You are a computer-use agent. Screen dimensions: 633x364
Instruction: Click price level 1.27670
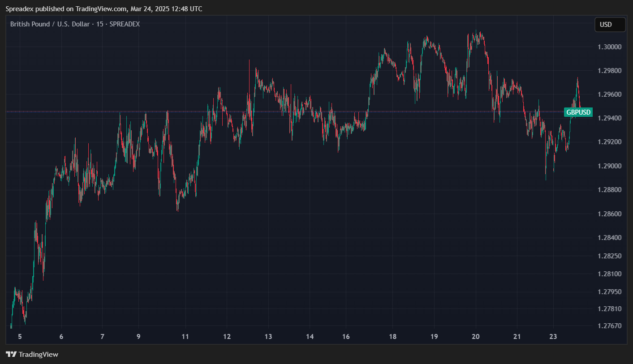coord(609,325)
